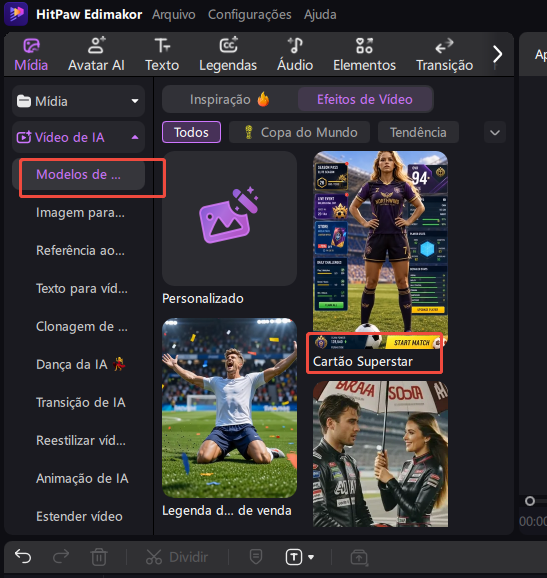Open dropdown arrow next to T icon
This screenshot has width=547, height=578.
click(x=311, y=557)
